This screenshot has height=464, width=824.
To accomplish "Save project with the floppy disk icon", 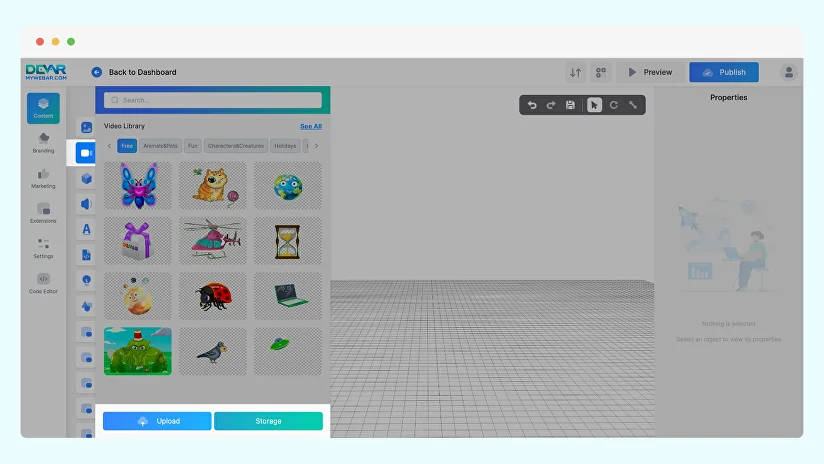I will point(570,105).
